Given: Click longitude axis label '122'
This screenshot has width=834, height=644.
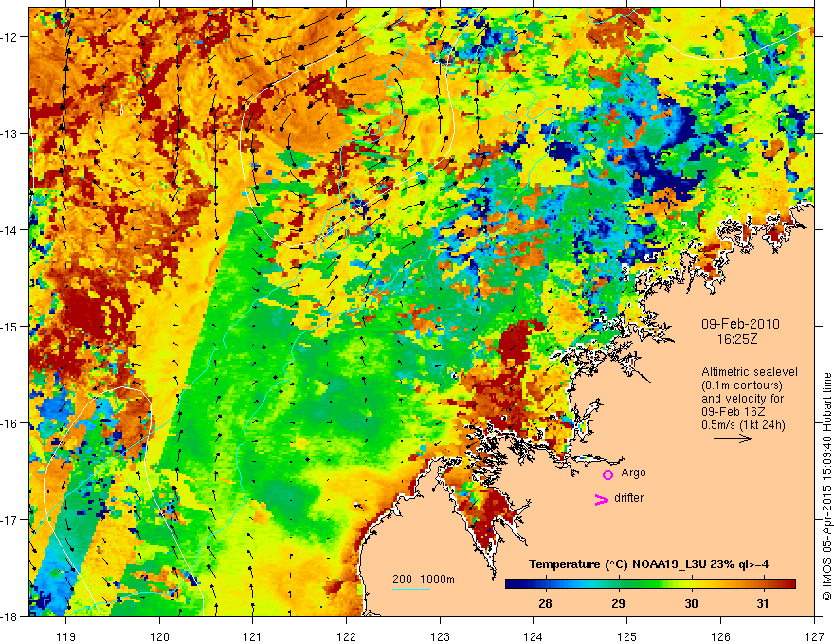Looking at the screenshot, I should pos(346,636).
